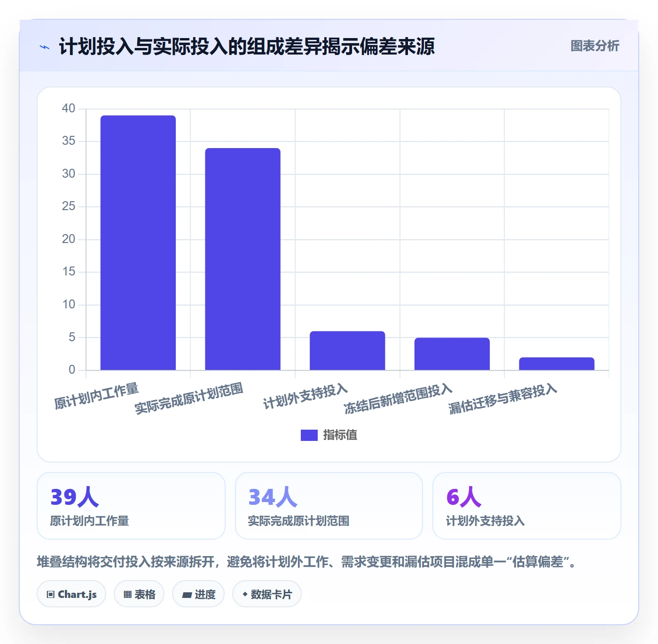
Task: Click x-axis label 漏估迁移与兼容投入
Action: click(503, 399)
